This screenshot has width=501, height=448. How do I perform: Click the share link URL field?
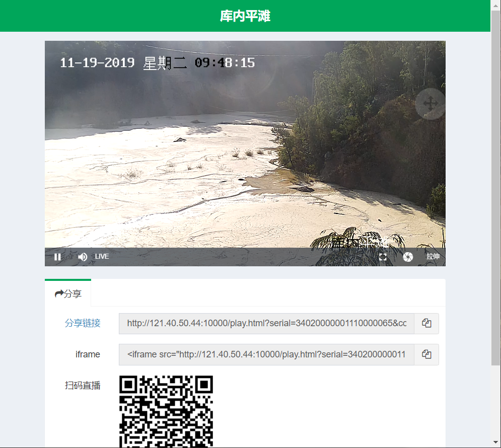click(x=266, y=324)
